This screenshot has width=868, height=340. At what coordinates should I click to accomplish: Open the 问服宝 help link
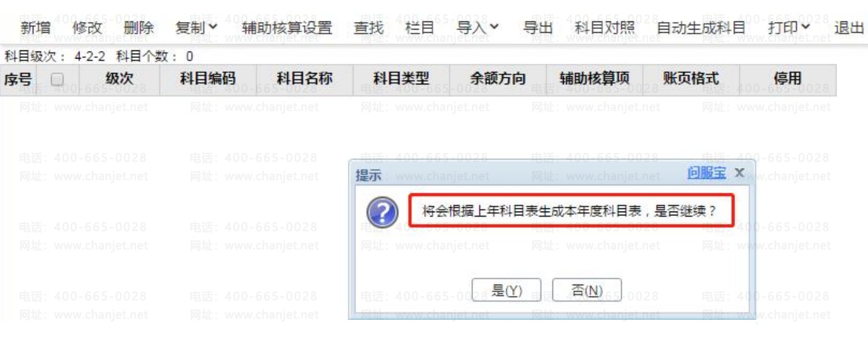pyautogui.click(x=706, y=173)
